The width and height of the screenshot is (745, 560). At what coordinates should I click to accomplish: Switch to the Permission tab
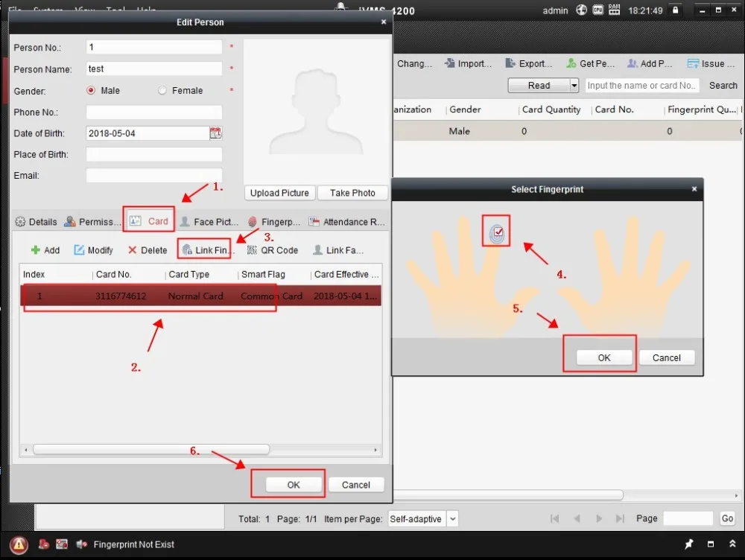(x=93, y=222)
